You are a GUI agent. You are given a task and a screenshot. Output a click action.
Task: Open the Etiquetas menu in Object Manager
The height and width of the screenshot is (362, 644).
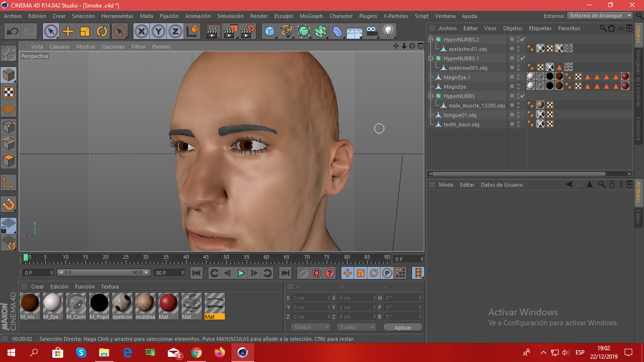[540, 28]
